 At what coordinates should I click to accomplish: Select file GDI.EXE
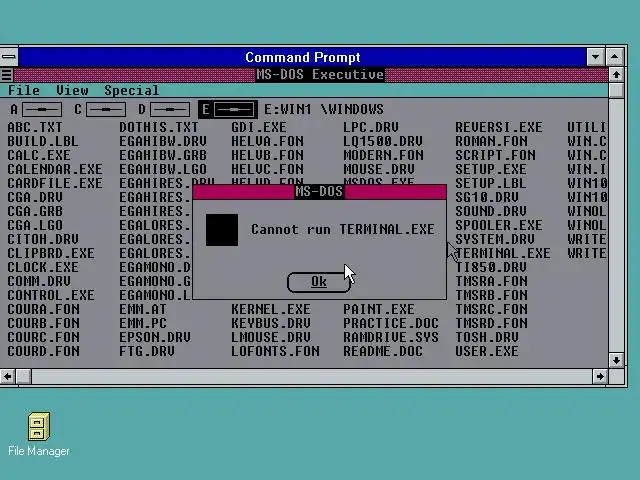(x=259, y=127)
